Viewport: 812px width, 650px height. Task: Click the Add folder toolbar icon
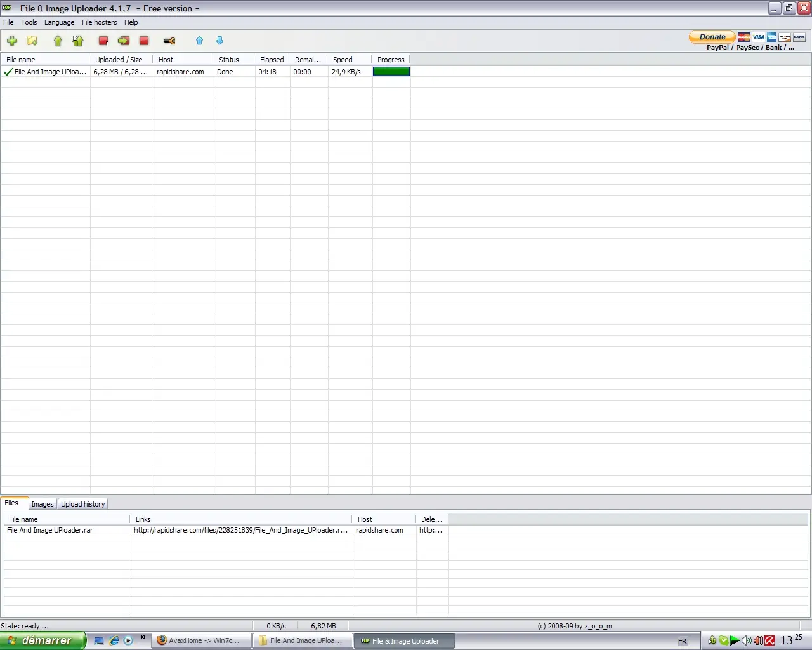(x=32, y=41)
